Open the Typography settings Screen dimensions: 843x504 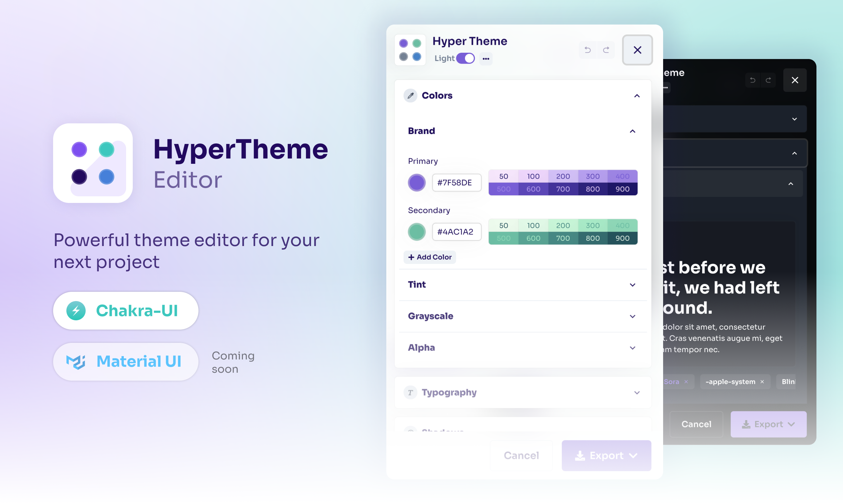[x=522, y=392]
